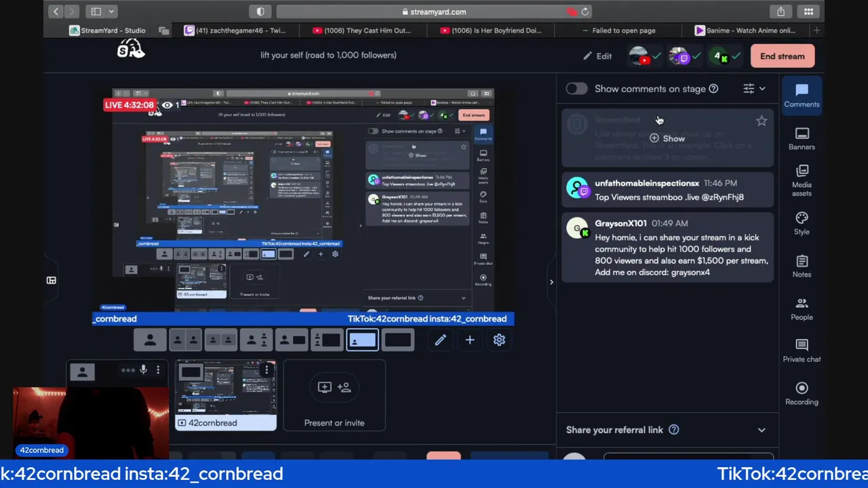Click Safari Share button
Screen dimensions: 868x488
[781, 12]
